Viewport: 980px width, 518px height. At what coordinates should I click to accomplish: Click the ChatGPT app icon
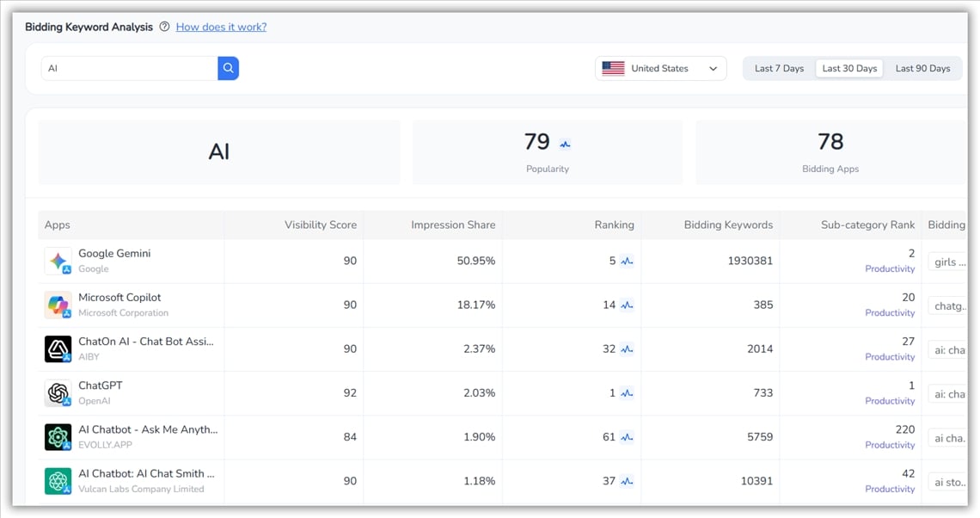click(x=58, y=393)
